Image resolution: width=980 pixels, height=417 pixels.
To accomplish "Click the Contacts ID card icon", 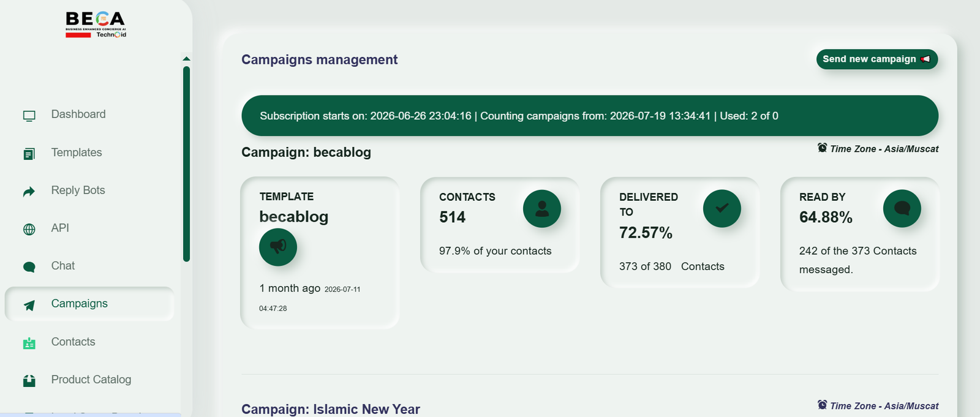I will click(29, 343).
